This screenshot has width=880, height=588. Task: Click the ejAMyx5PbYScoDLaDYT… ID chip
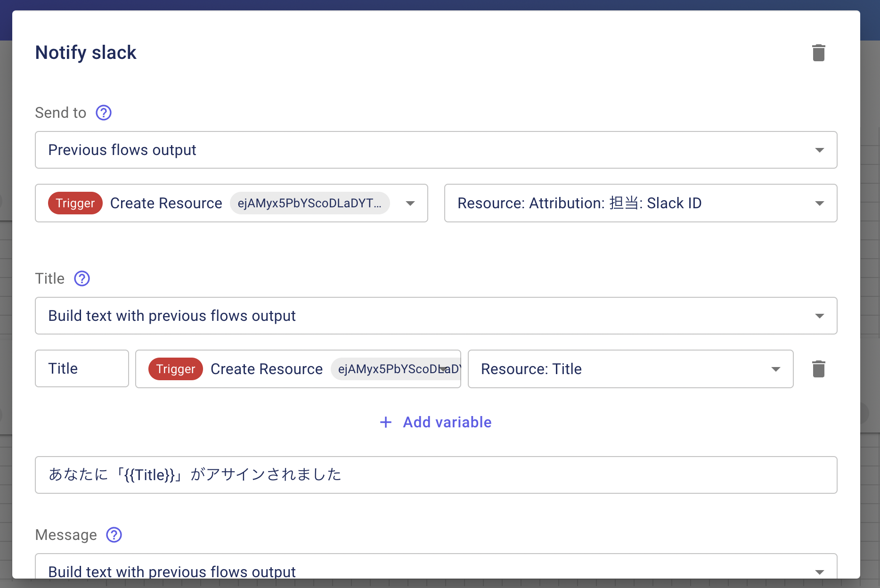click(x=310, y=203)
